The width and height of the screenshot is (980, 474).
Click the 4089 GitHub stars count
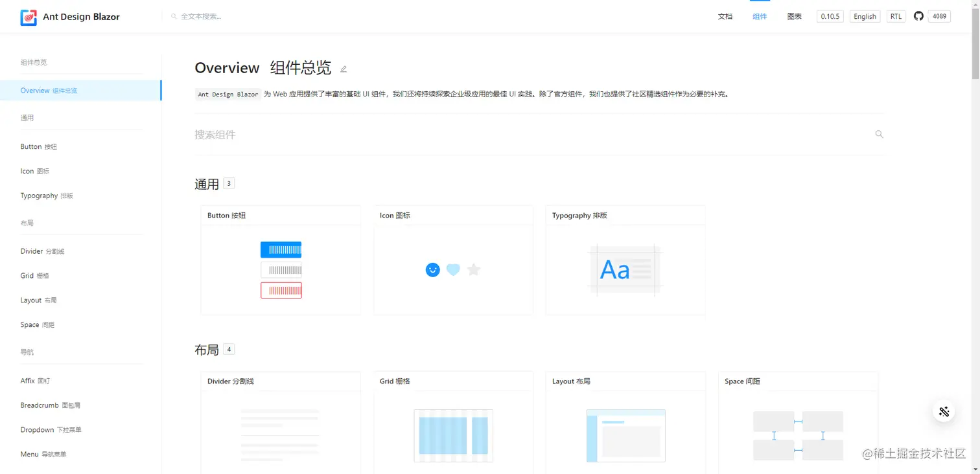939,16
